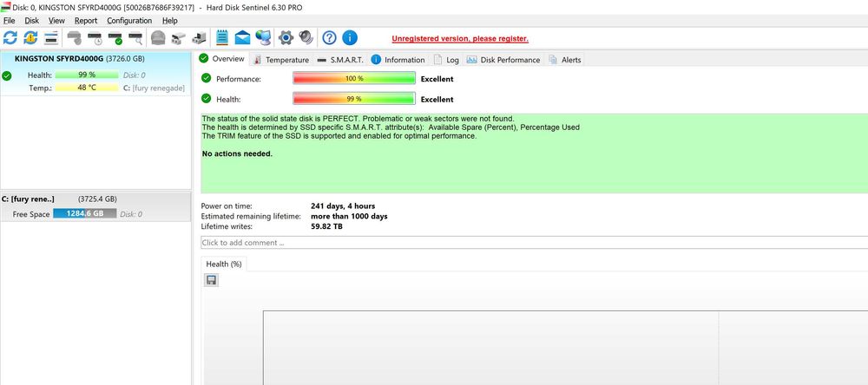
Task: Click green check icon beside Performance
Action: (207, 78)
